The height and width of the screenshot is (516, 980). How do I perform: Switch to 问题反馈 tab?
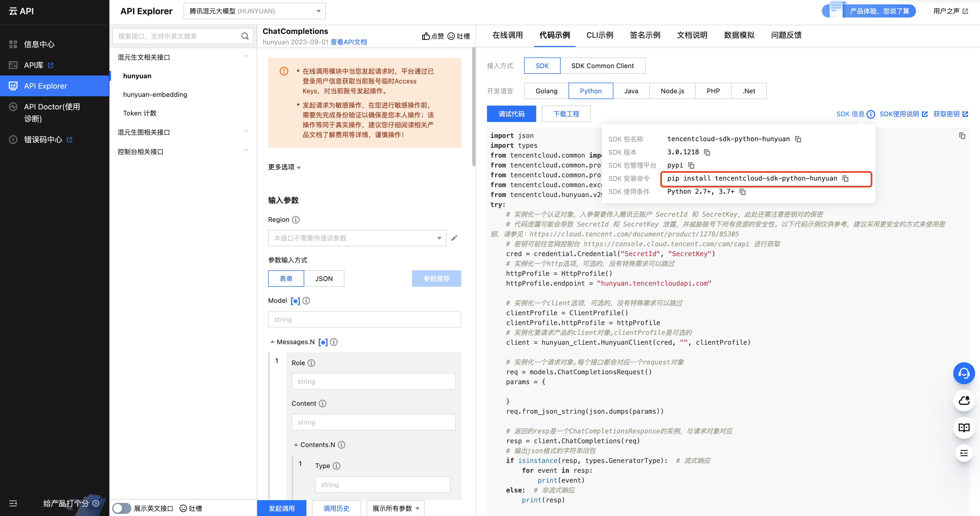tap(786, 35)
